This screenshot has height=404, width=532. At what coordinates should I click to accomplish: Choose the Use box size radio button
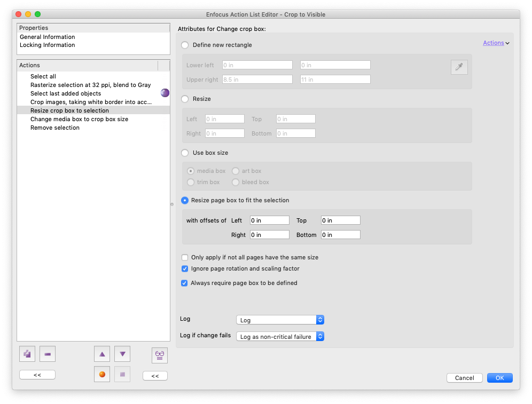tap(185, 153)
